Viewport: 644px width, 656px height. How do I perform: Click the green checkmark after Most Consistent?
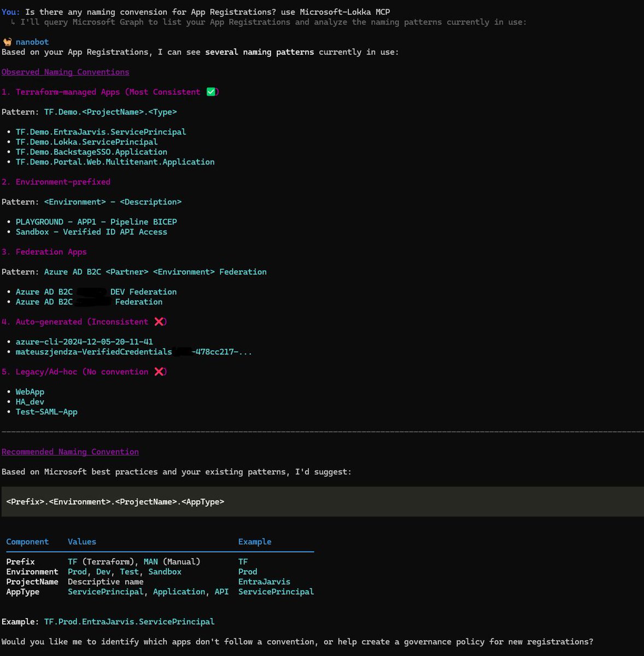click(211, 92)
